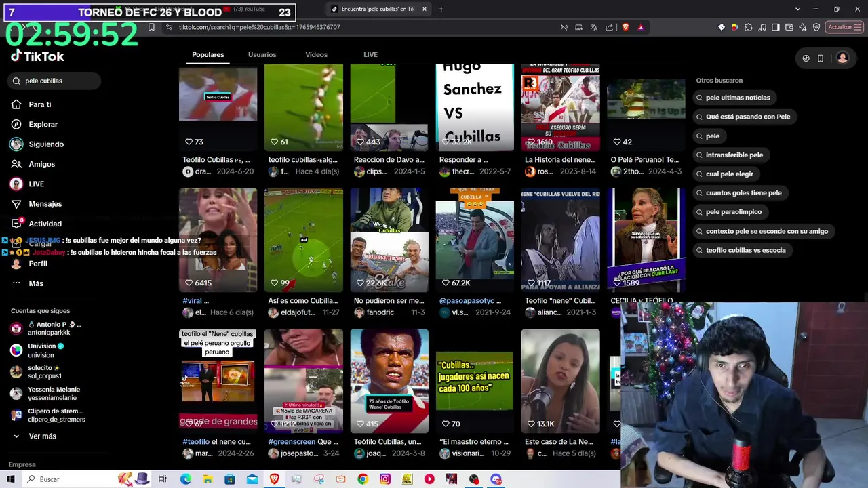Open Brave main menu hamburger
The width and height of the screenshot is (868, 488).
[x=857, y=27]
